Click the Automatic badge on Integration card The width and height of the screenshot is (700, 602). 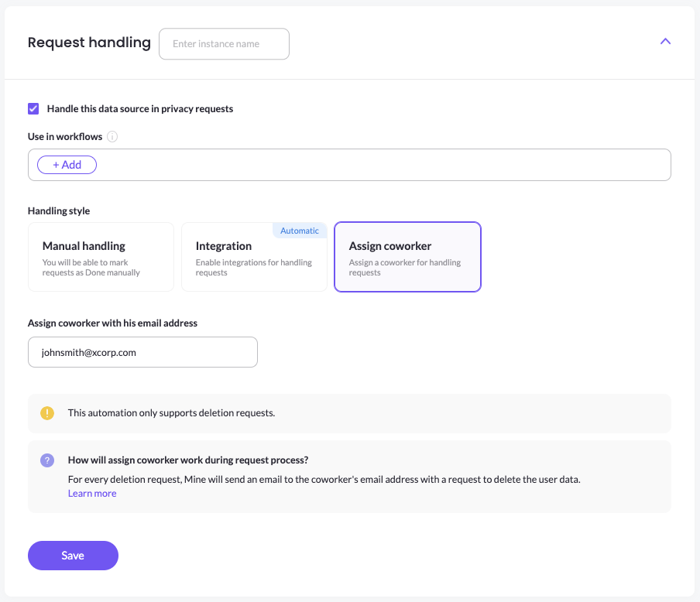(300, 230)
